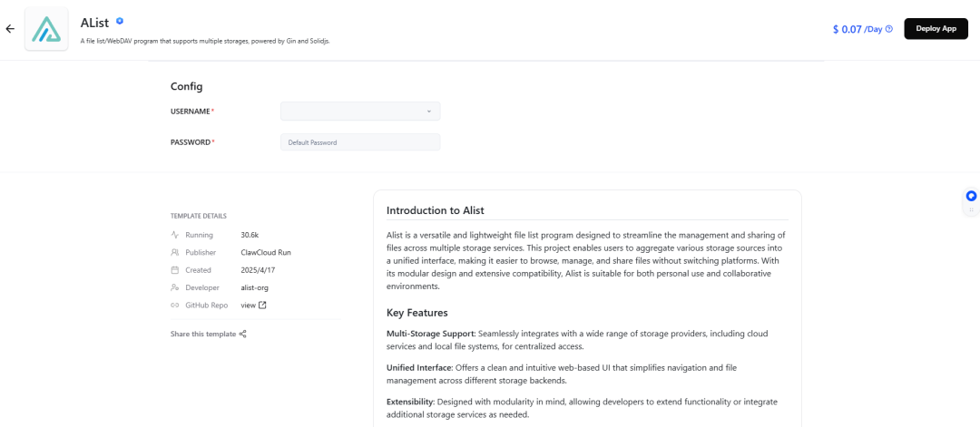This screenshot has width=980, height=427.
Task: Click the Created calendar icon
Action: pos(175,270)
